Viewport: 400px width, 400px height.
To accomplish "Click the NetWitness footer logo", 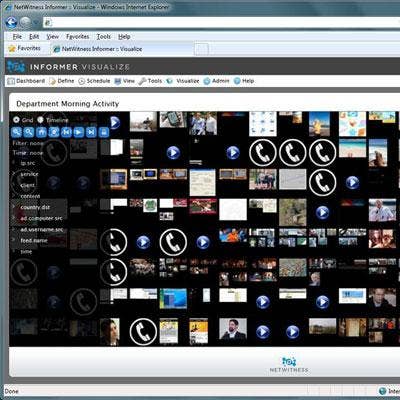I will pyautogui.click(x=289, y=365).
